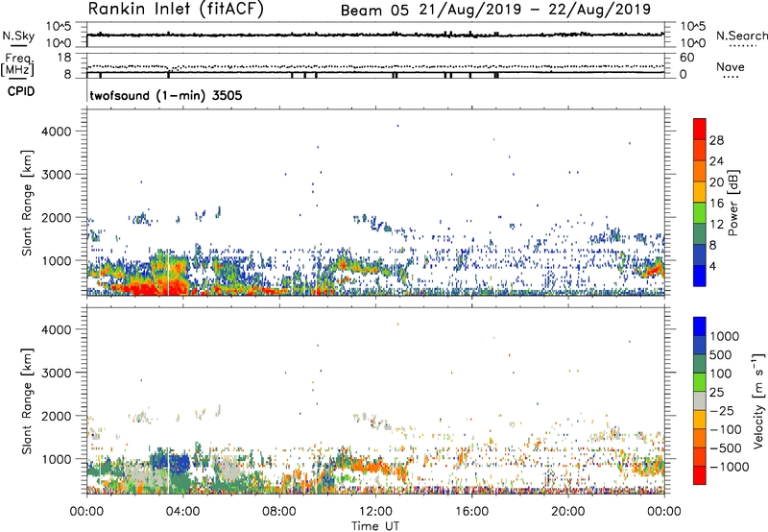
Task: Click the 'Time UT' axis label
Action: 375,525
